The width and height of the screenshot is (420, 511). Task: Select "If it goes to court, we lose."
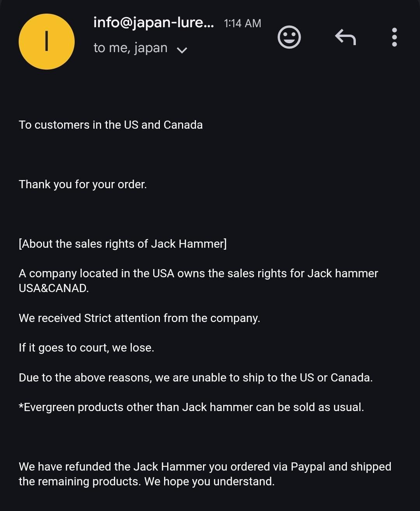[86, 348]
